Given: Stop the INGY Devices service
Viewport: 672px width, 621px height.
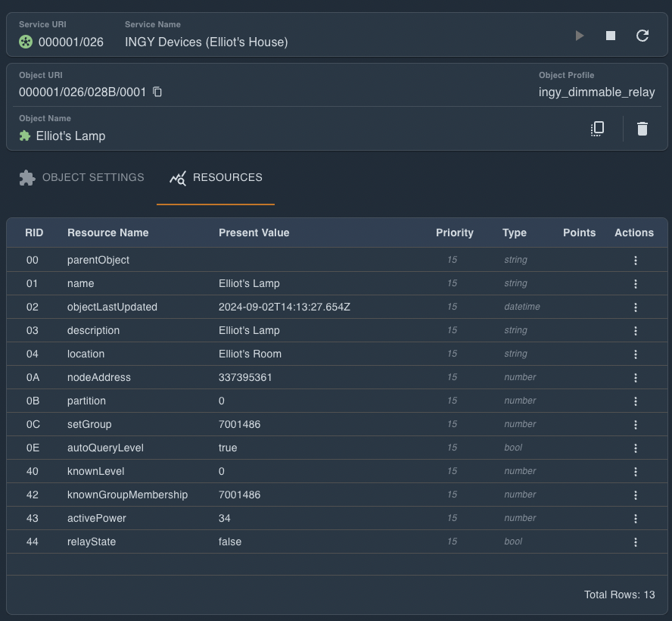Looking at the screenshot, I should pyautogui.click(x=611, y=36).
